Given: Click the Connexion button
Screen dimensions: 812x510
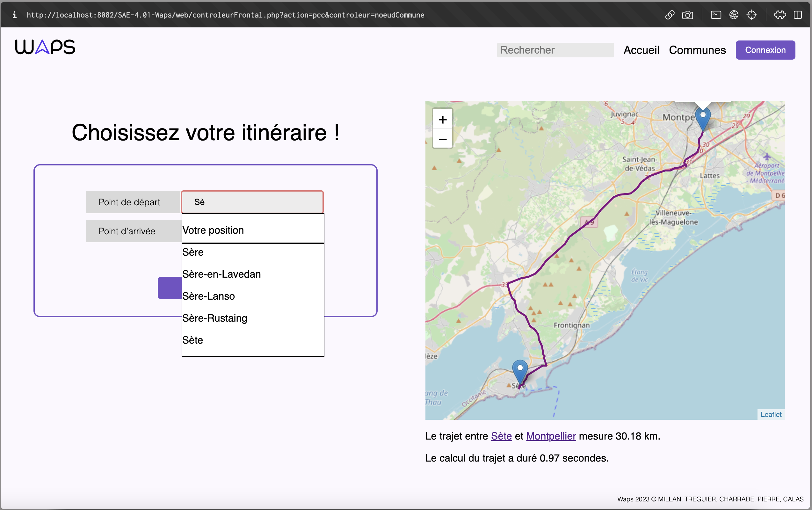Looking at the screenshot, I should [765, 50].
